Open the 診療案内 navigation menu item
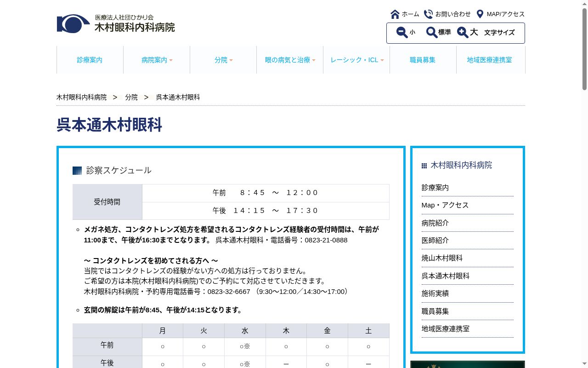 click(90, 60)
